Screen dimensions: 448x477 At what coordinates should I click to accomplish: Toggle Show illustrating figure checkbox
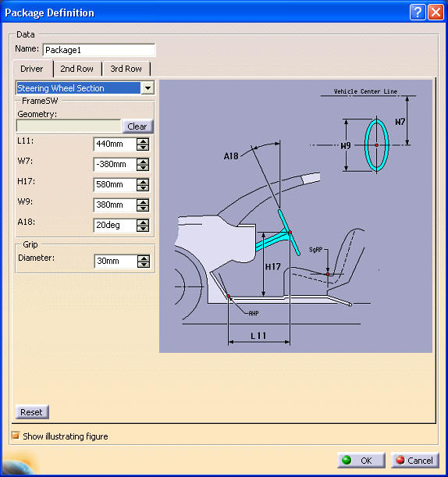(15, 436)
